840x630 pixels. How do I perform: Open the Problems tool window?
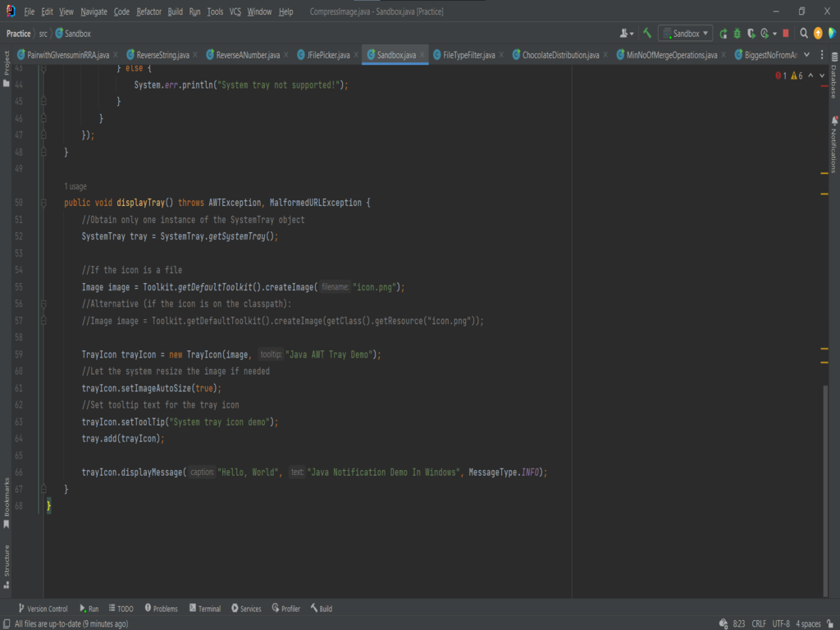162,609
